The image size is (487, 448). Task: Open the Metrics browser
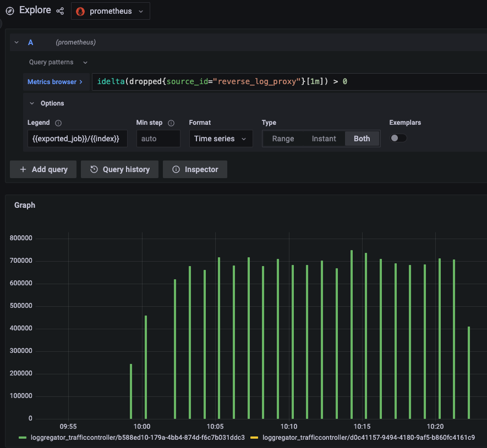56,82
